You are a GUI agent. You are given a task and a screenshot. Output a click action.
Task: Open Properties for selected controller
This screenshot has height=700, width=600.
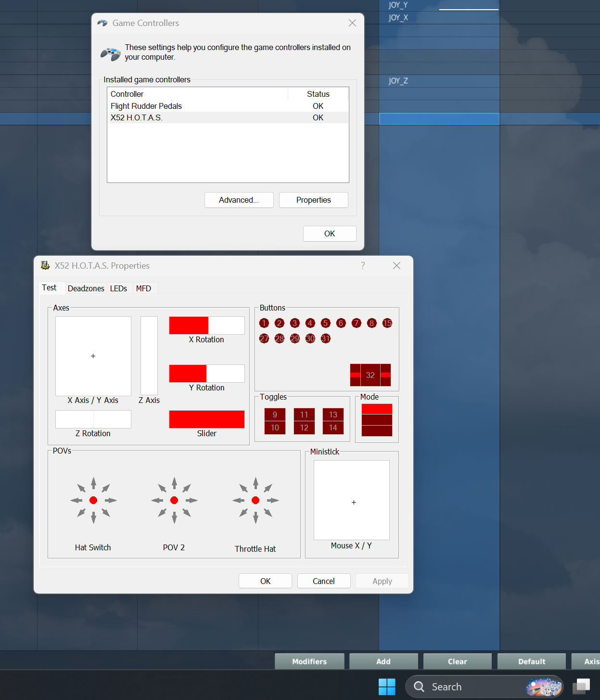314,200
